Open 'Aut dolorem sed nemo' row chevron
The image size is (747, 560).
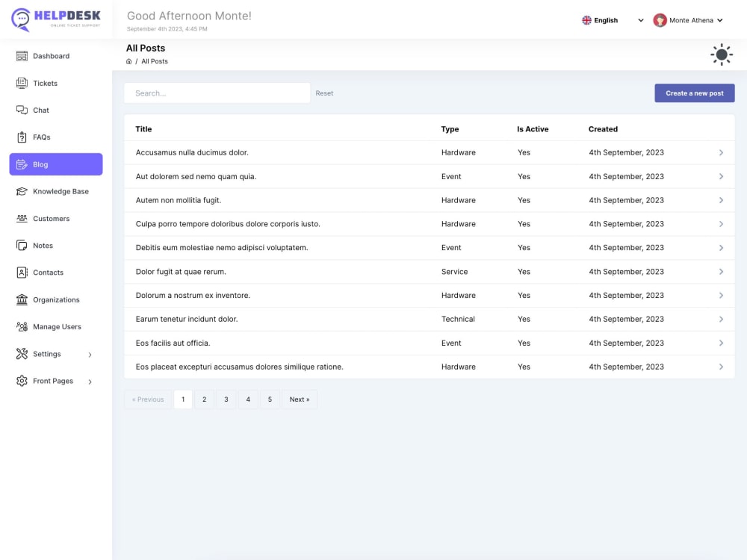tap(721, 176)
